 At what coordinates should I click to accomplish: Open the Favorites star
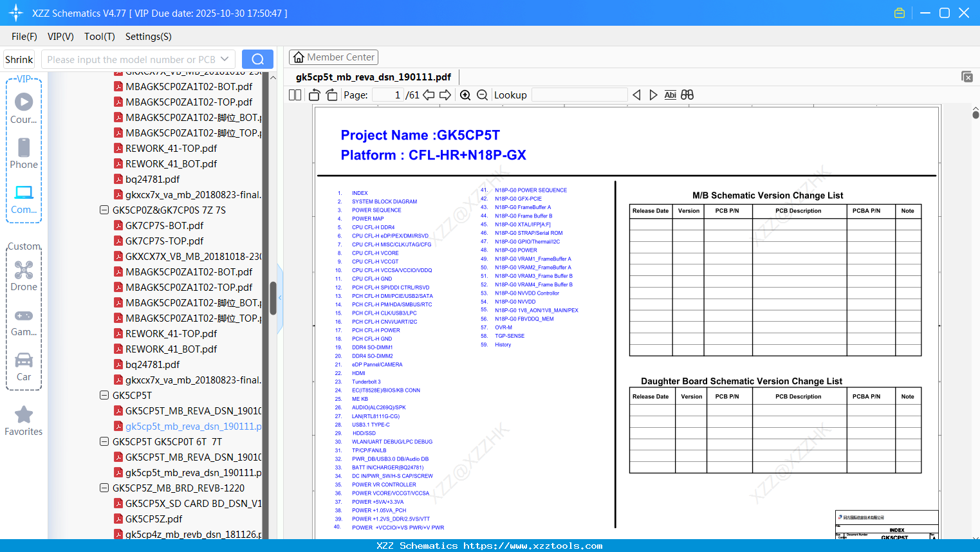[x=24, y=421]
